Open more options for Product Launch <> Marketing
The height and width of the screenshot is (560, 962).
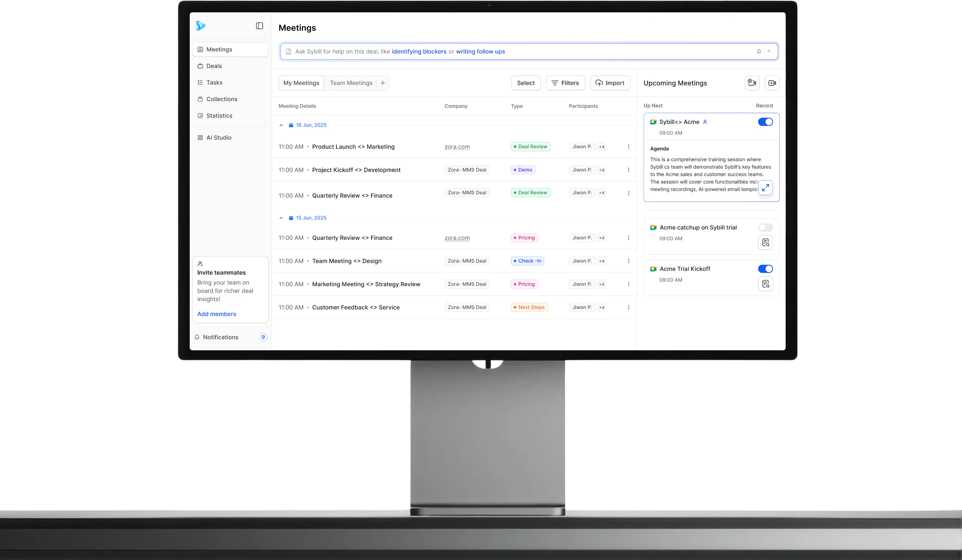point(628,147)
